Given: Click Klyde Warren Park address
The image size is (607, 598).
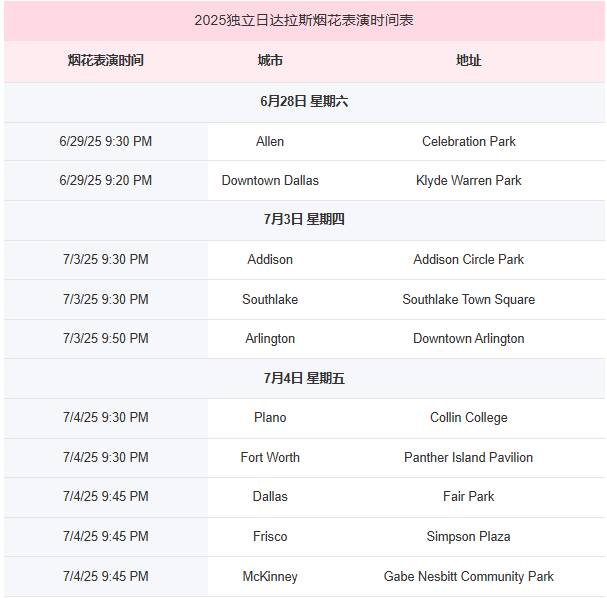Looking at the screenshot, I should point(468,180).
